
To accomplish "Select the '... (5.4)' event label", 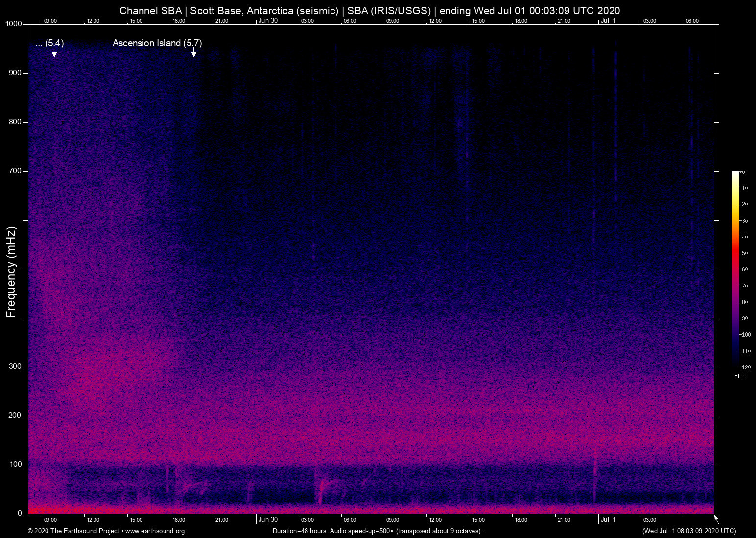I will 50,43.
